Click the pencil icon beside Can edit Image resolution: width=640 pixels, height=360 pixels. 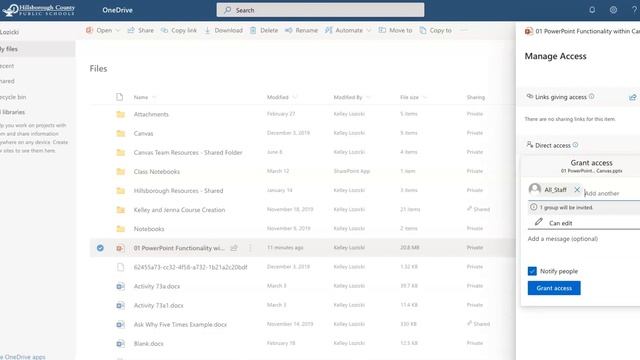[x=539, y=222]
